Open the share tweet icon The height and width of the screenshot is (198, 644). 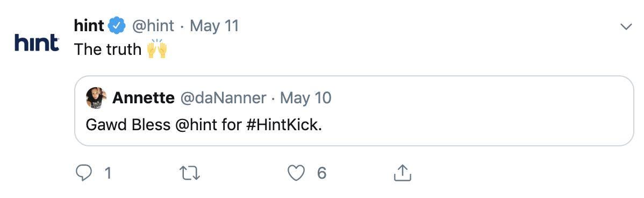[x=403, y=173]
